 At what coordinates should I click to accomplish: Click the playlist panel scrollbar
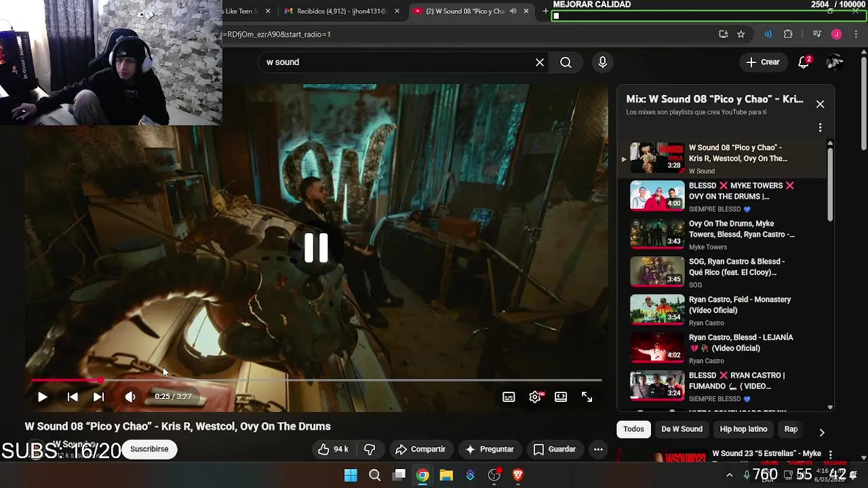(x=830, y=183)
